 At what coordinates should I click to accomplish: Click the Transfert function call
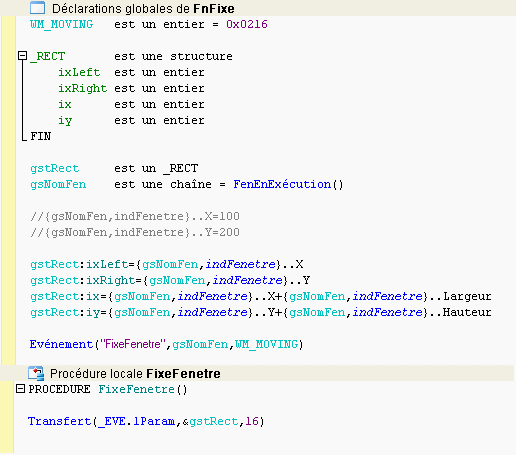[59, 421]
